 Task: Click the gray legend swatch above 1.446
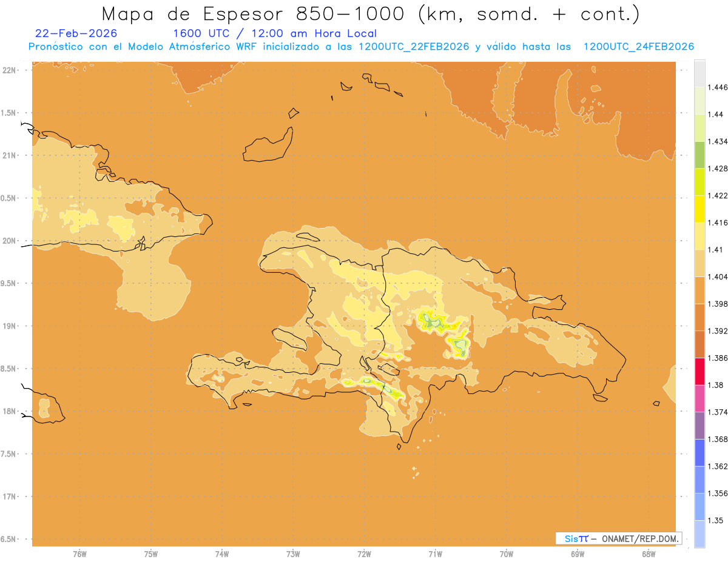pos(699,73)
